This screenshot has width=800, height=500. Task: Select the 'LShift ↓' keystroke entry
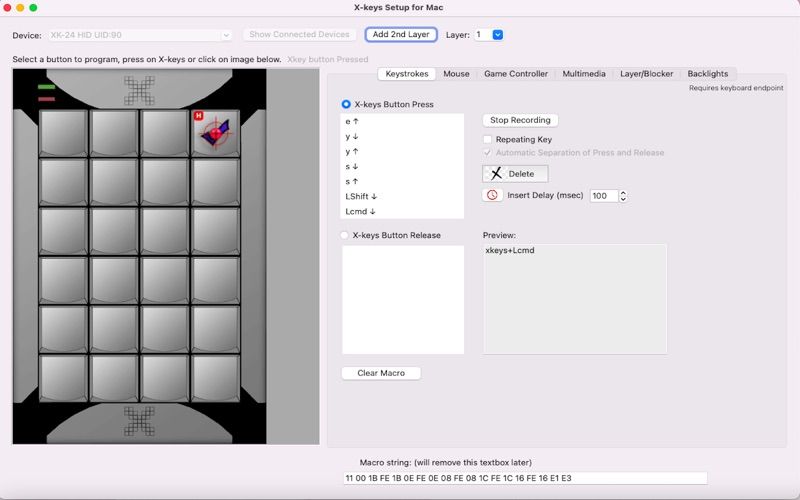(x=402, y=196)
